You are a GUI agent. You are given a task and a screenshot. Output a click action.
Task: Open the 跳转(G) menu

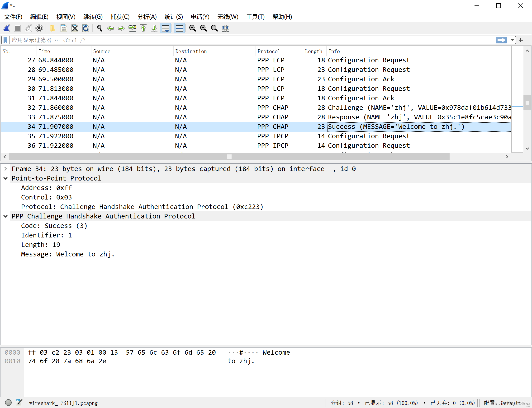93,17
